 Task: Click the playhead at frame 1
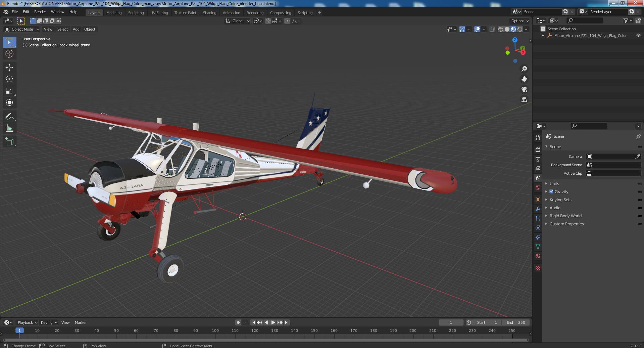(x=19, y=331)
